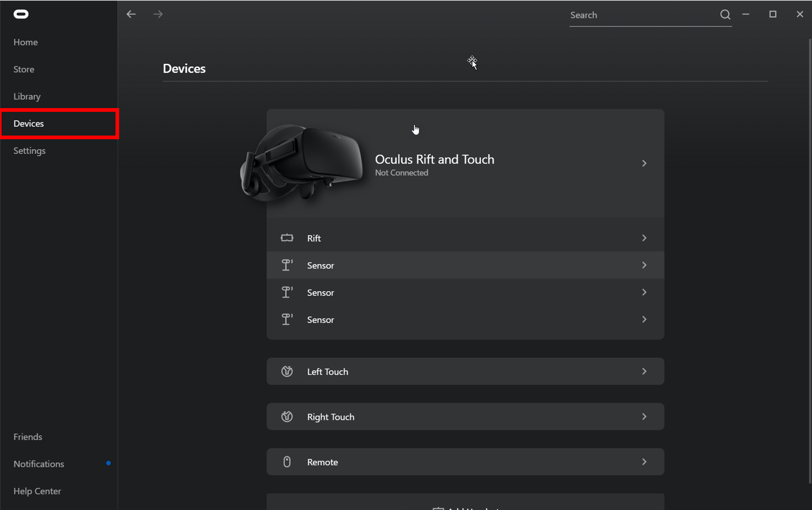Open Notifications in the sidebar

[39, 464]
